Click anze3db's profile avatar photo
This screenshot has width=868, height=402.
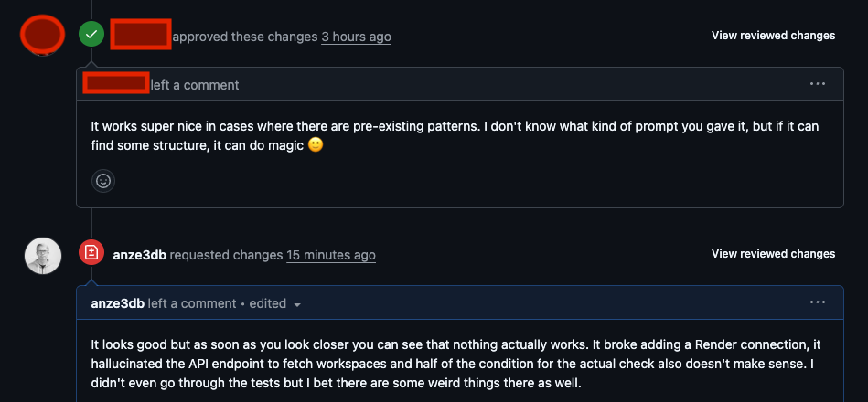[x=43, y=256]
